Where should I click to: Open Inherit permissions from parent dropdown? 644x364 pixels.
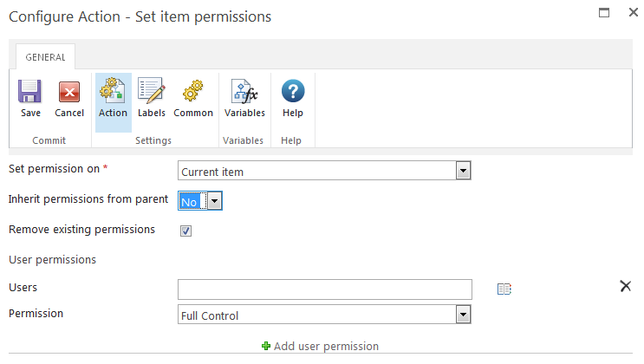click(x=215, y=201)
